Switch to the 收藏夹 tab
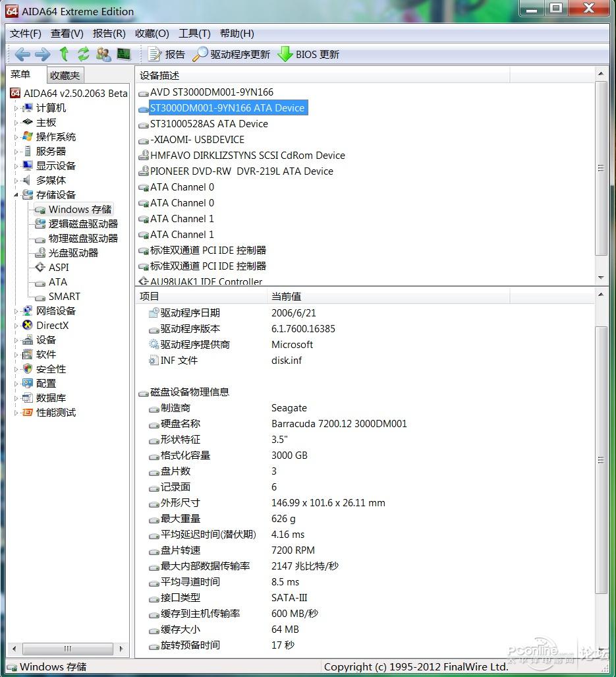 [x=65, y=76]
